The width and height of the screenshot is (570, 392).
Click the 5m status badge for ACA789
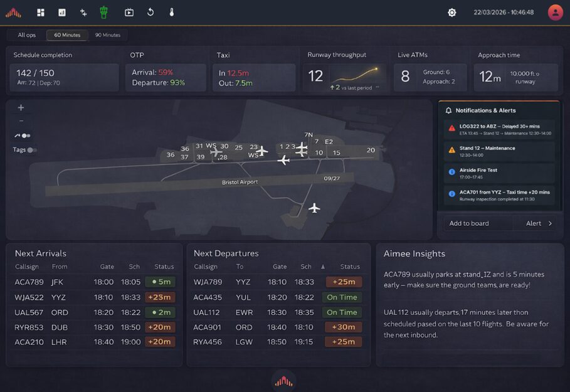[x=160, y=282]
